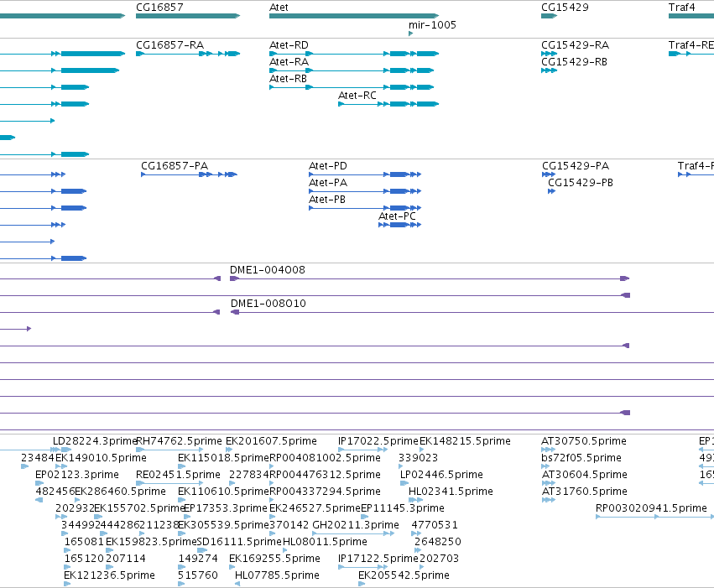The image size is (714, 588).
Task: Click EST EK155702.5prime
Action: click(x=139, y=508)
